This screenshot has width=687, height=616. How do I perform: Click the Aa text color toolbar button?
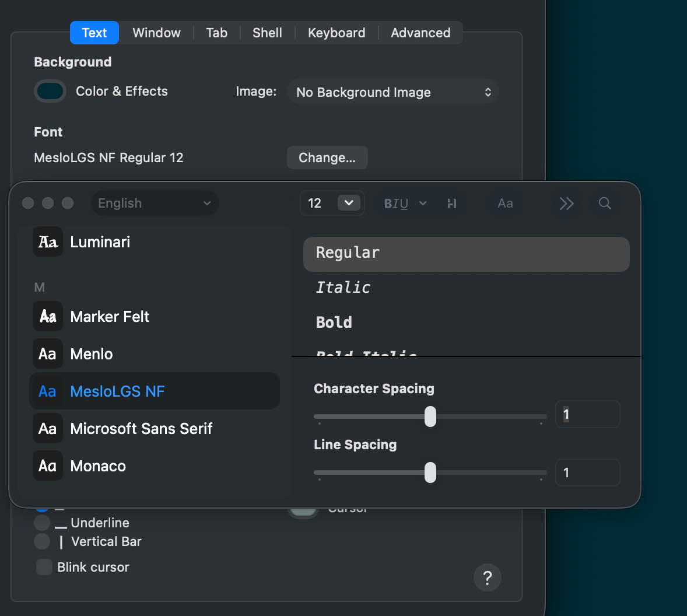pyautogui.click(x=505, y=203)
